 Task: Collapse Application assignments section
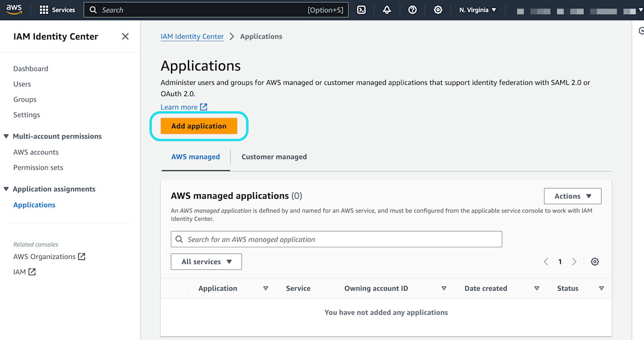[x=6, y=189]
